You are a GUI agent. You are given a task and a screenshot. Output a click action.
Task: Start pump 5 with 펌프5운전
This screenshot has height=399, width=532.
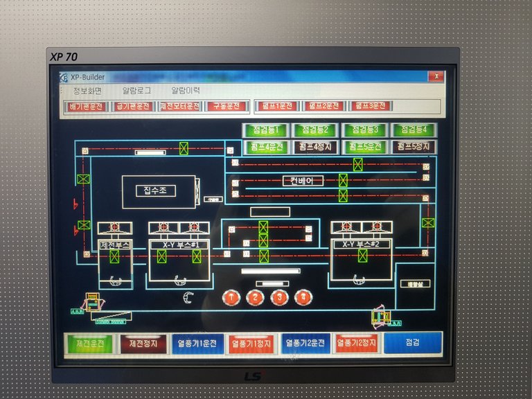[365, 147]
